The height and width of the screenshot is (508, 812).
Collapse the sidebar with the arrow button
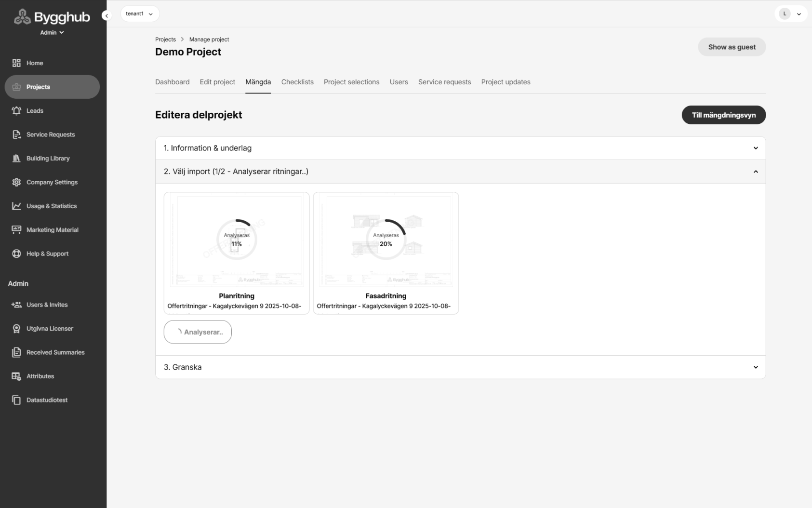(106, 15)
